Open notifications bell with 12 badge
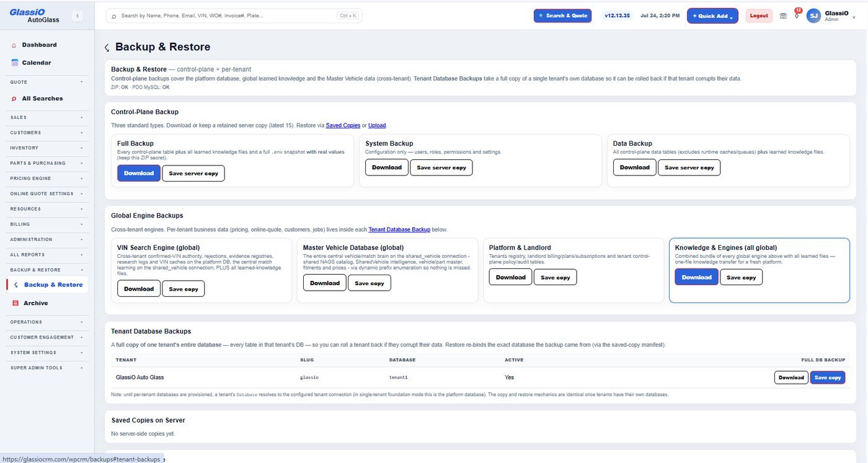 coord(797,15)
